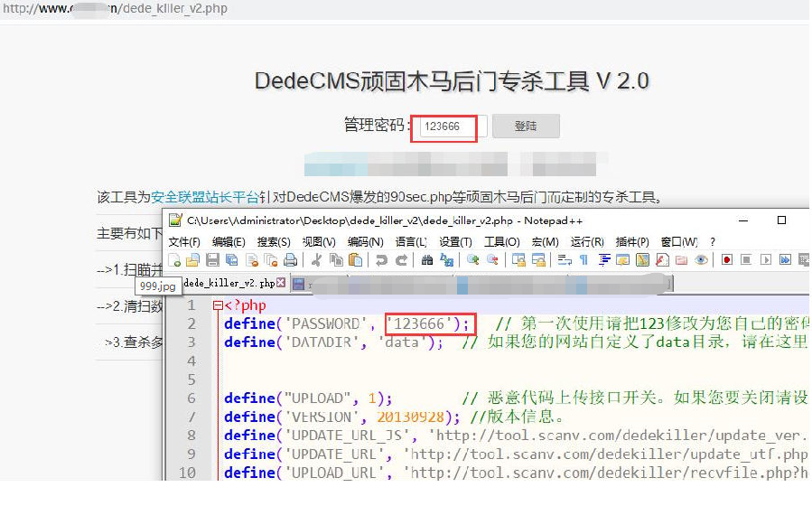Click the Undo arrow icon

coord(382,260)
